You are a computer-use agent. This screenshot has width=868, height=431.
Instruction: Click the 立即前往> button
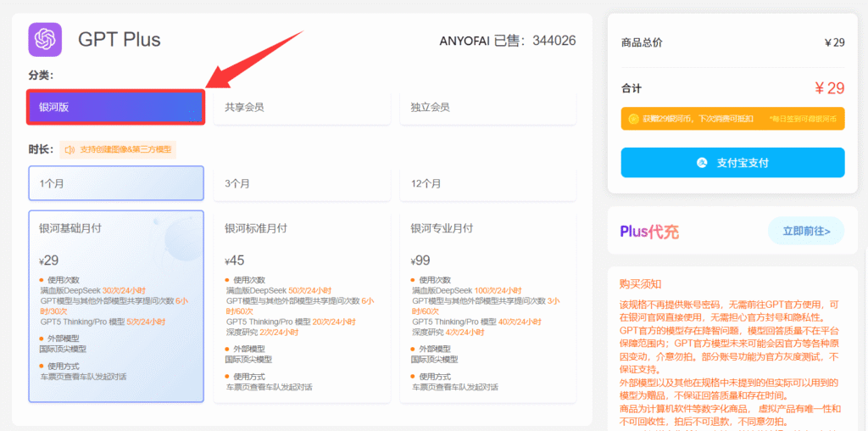point(806,231)
